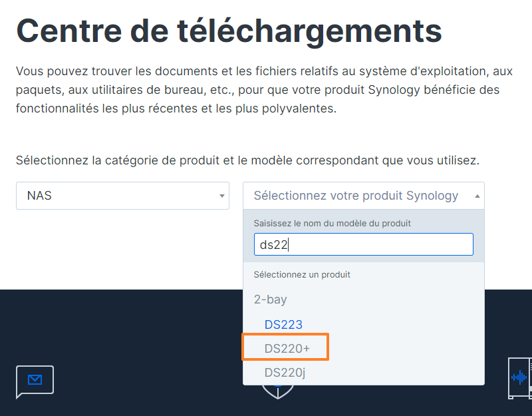The width and height of the screenshot is (532, 416).
Task: Click inside the model search field containing 'ds22'
Action: 363,244
